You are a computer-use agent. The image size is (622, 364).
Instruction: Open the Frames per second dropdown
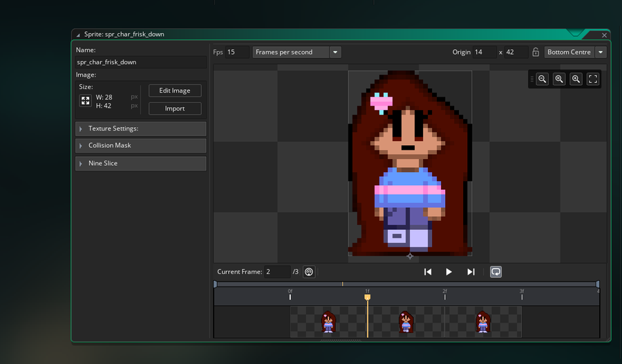coord(296,52)
